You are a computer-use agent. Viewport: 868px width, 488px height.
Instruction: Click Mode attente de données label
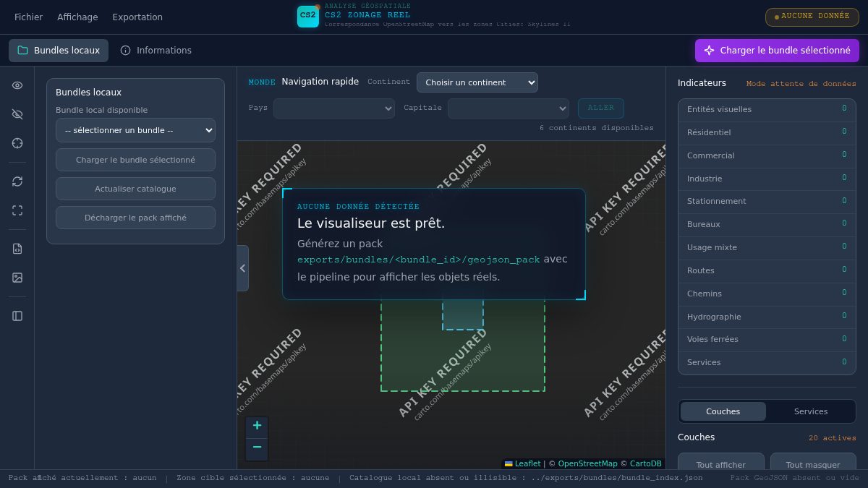coord(801,84)
